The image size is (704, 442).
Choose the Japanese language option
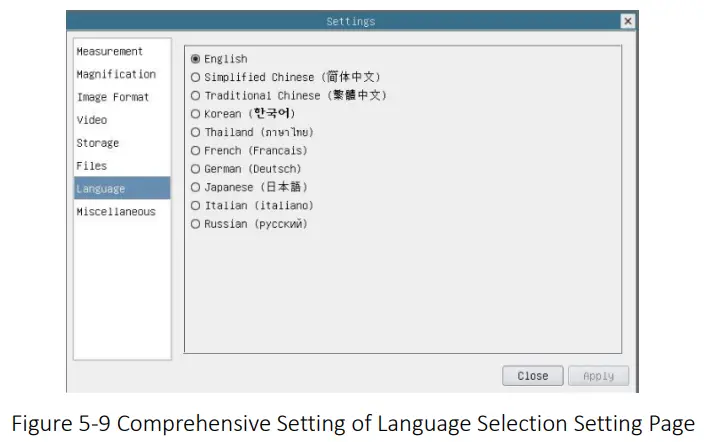point(196,187)
